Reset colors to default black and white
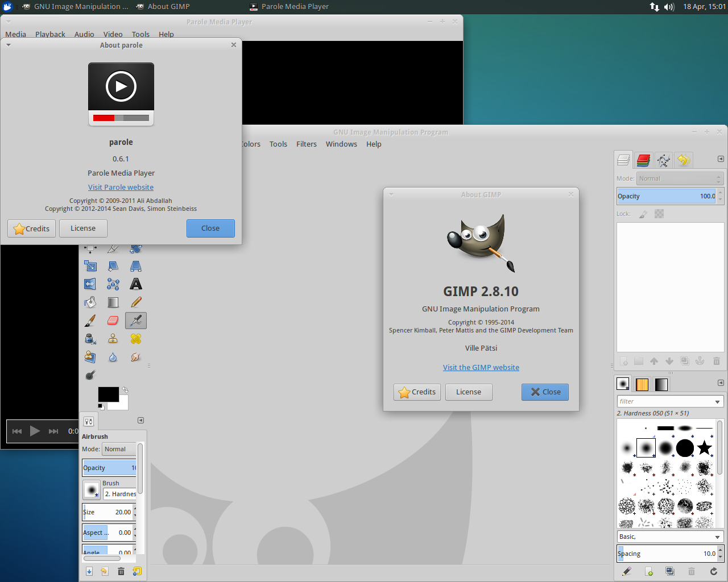The height and width of the screenshot is (582, 728). coord(101,406)
